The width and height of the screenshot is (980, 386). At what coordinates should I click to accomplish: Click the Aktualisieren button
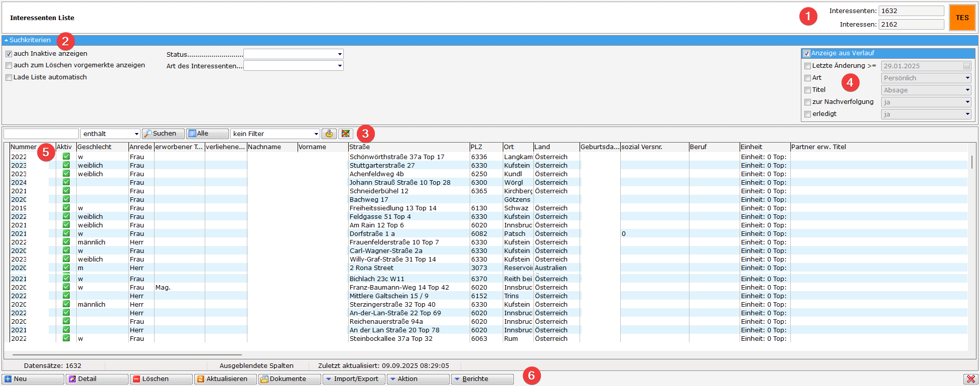tap(226, 379)
